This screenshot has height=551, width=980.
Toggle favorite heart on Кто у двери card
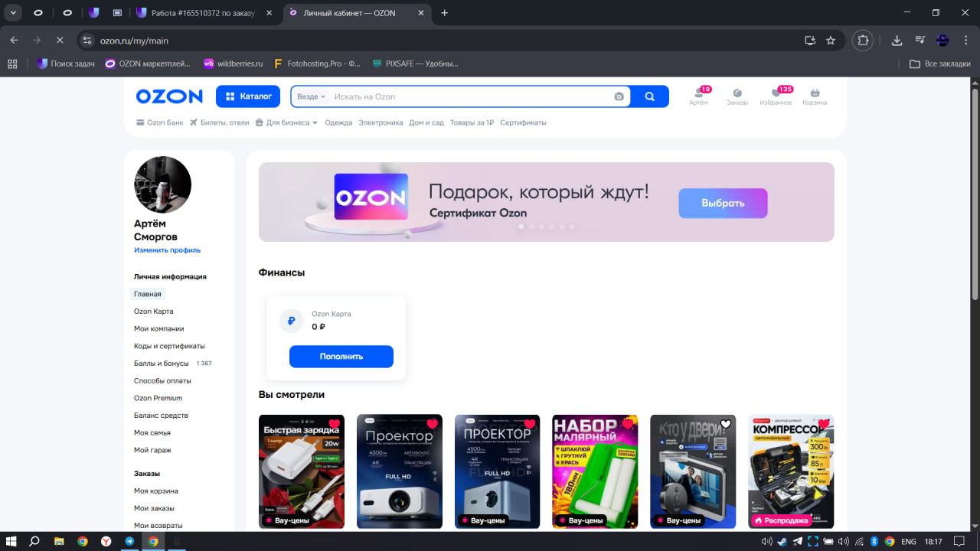point(726,424)
